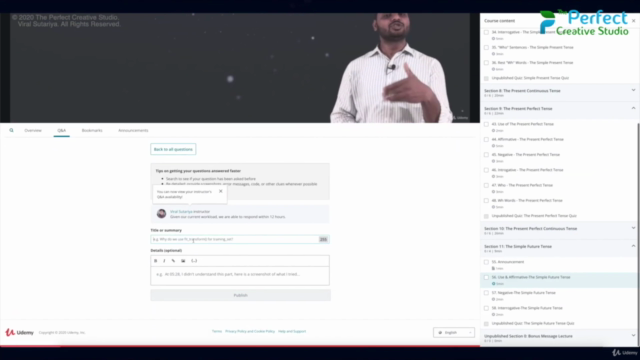Click the instructor video player area
Screen dimensions: 640x360
[240, 68]
